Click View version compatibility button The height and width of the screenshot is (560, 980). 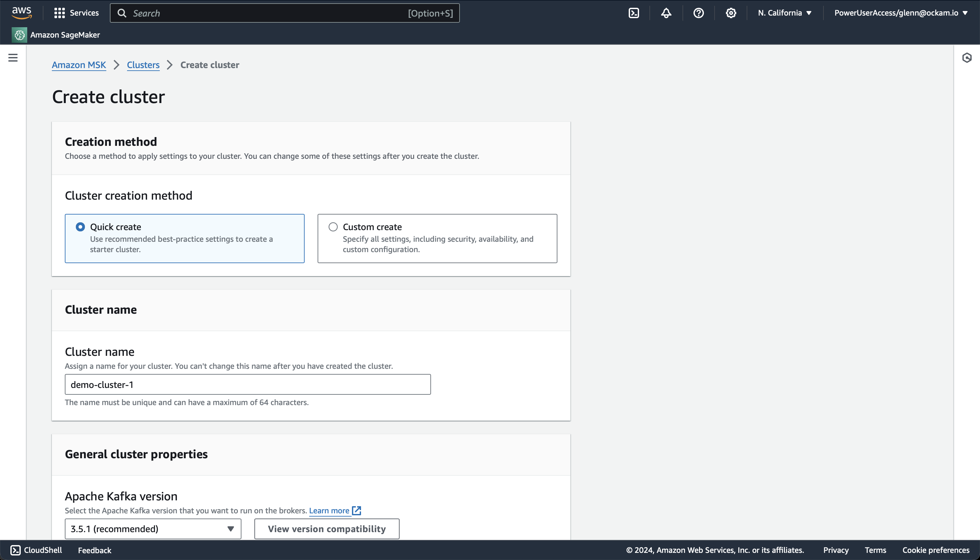click(x=327, y=529)
